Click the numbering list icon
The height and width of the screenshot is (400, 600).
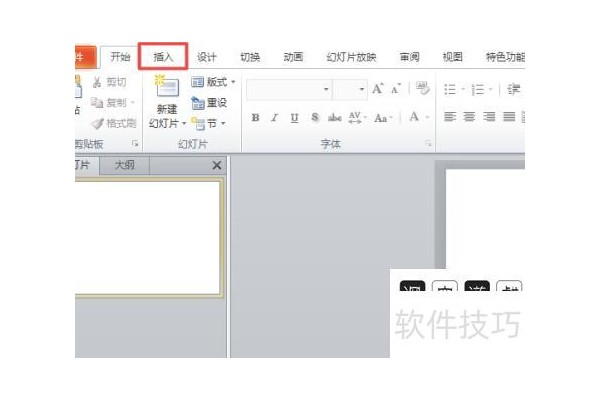477,89
